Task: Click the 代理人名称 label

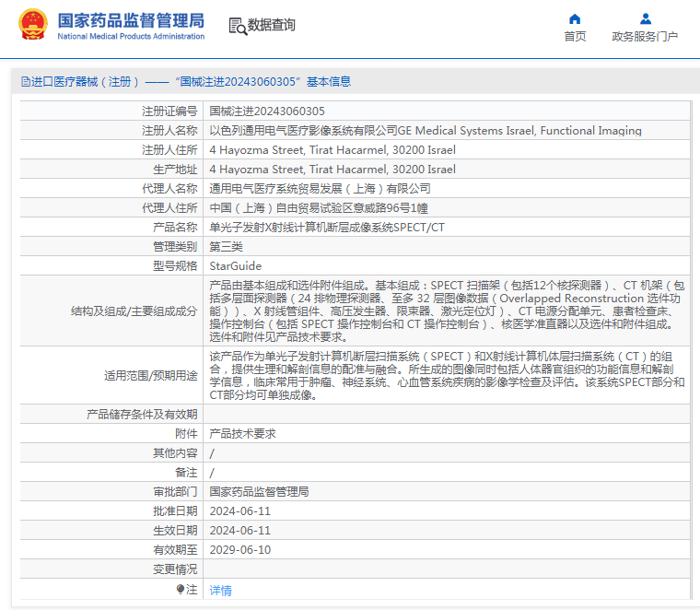Action: point(169,189)
